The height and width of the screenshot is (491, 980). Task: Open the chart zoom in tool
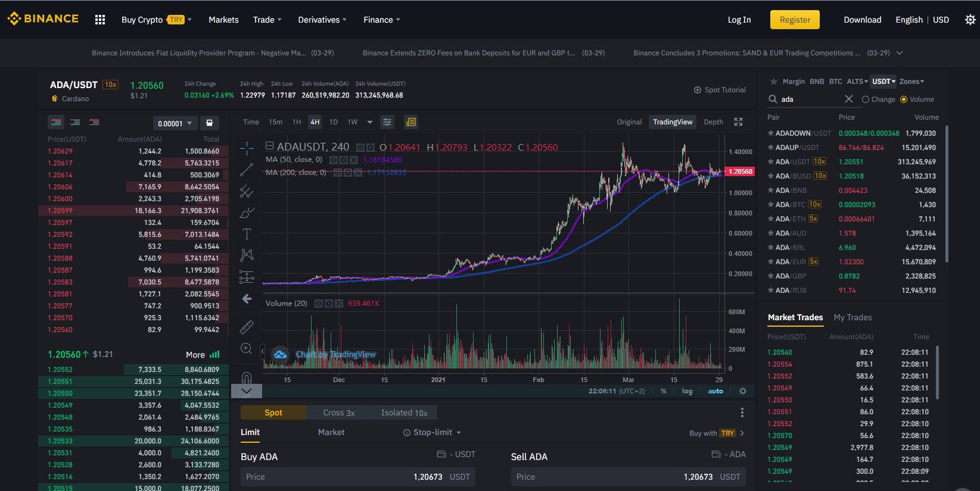246,349
